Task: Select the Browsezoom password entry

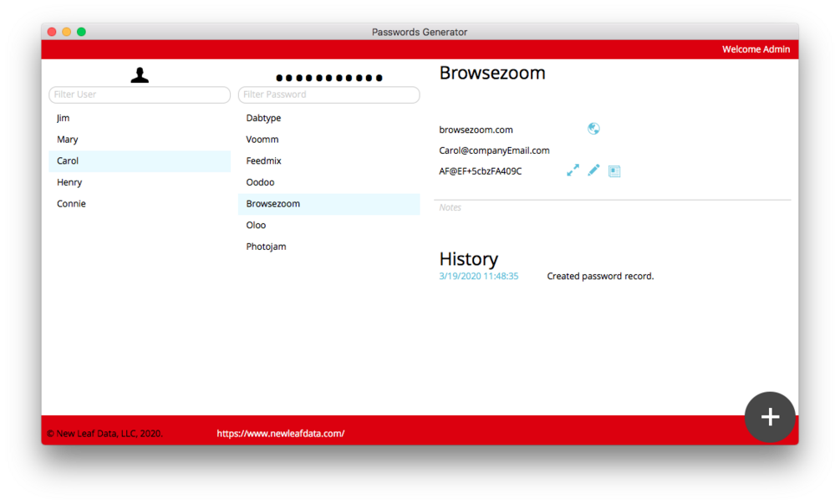Action: [329, 204]
